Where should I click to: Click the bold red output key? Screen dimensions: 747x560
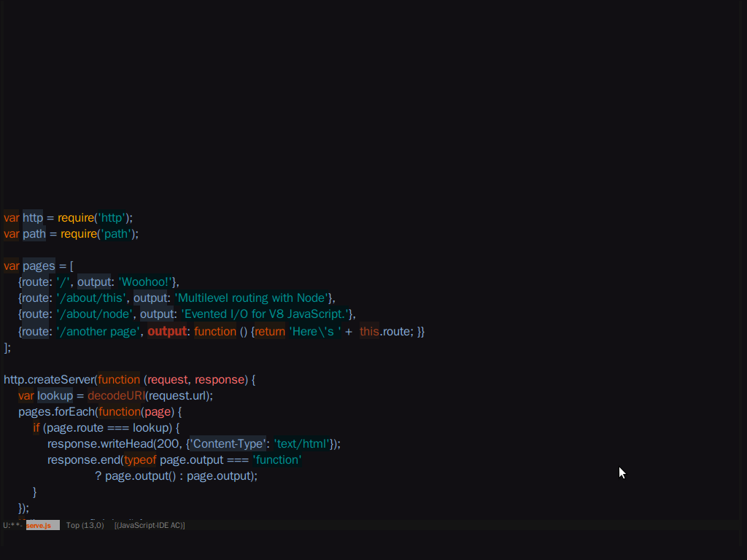(x=167, y=332)
